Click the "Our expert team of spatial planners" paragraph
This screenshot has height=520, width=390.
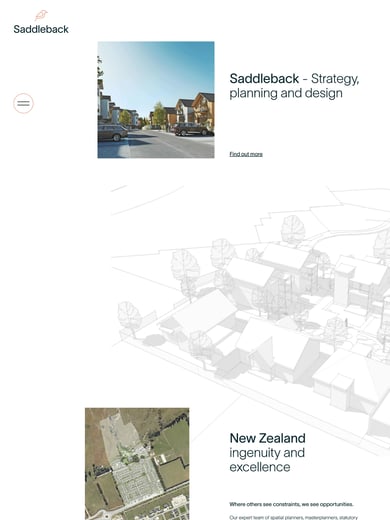click(294, 517)
